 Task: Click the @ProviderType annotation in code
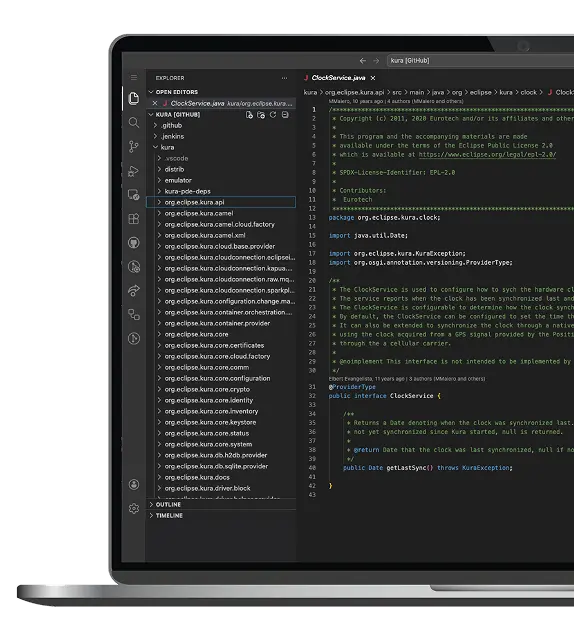tap(352, 387)
